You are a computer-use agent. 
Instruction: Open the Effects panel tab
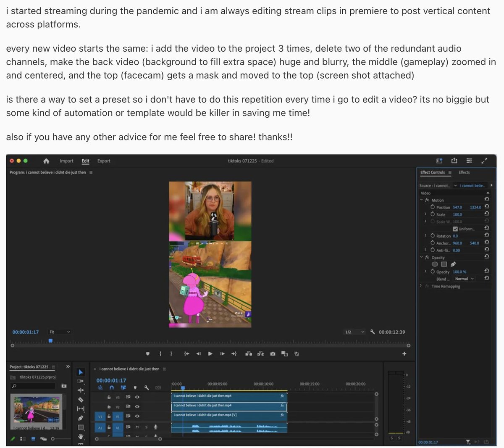[464, 172]
